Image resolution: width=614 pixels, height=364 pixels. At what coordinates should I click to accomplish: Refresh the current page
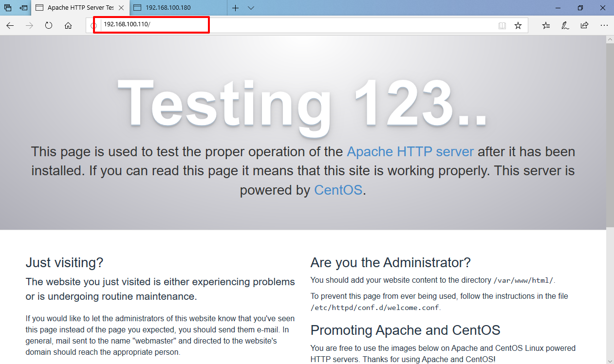tap(49, 25)
